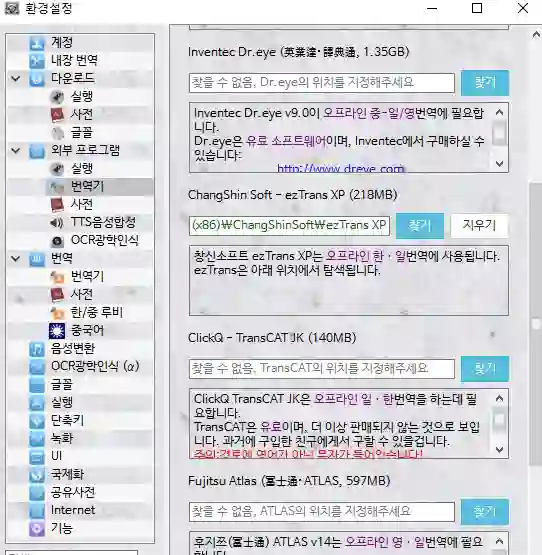The image size is (542, 555).
Task: Click the 공유사전 icon
Action: (x=37, y=493)
